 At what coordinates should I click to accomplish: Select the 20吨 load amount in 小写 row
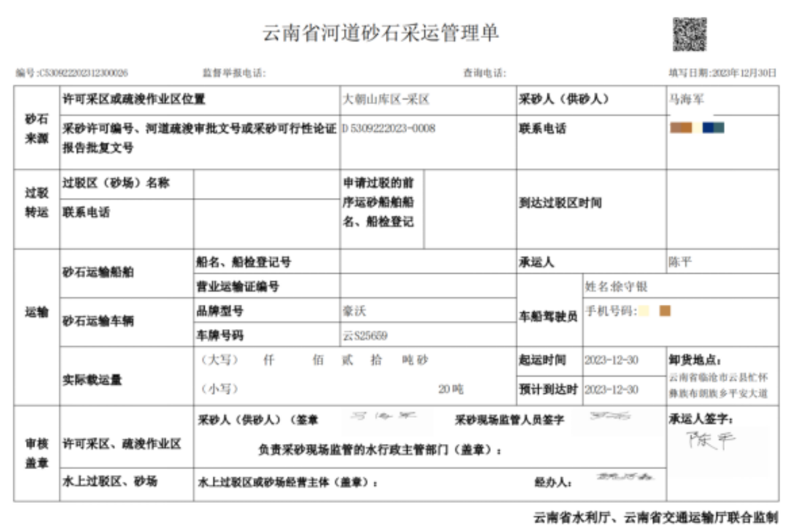point(451,389)
